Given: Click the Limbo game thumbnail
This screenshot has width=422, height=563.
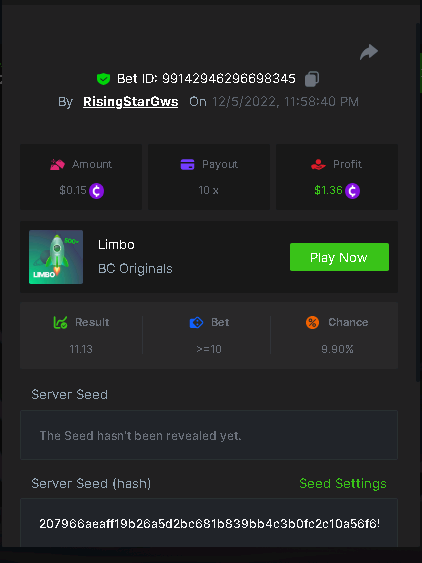Looking at the screenshot, I should click(x=56, y=257).
